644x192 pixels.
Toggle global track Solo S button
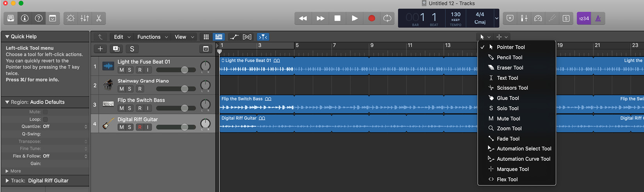[132, 49]
